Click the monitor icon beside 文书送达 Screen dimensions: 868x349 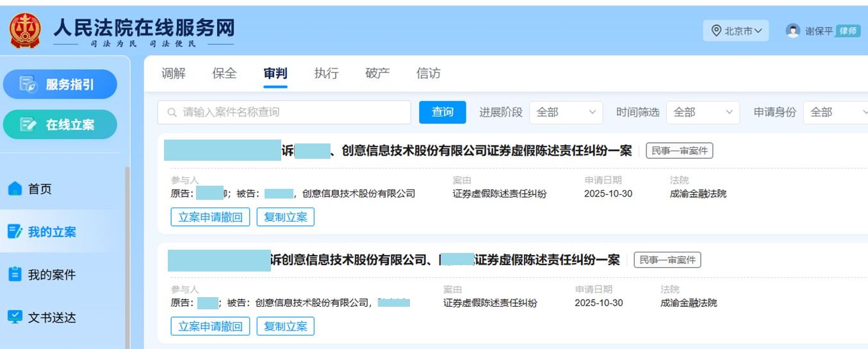pyautogui.click(x=15, y=317)
